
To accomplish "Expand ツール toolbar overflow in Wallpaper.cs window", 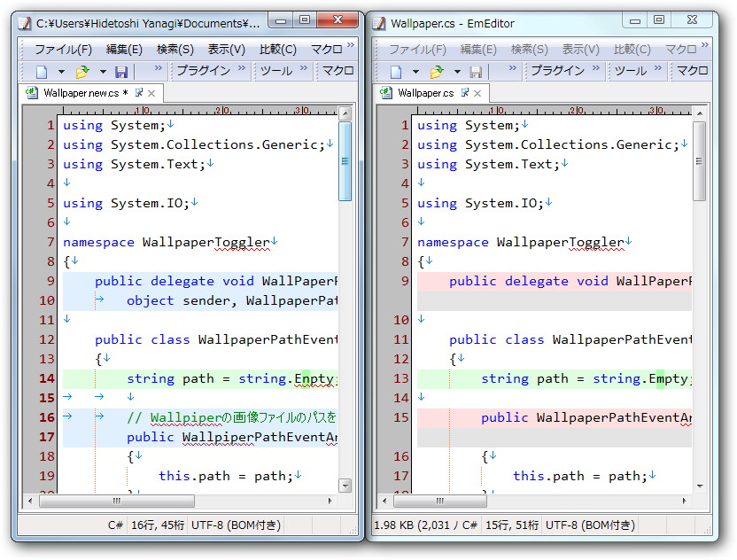I will click(x=658, y=67).
